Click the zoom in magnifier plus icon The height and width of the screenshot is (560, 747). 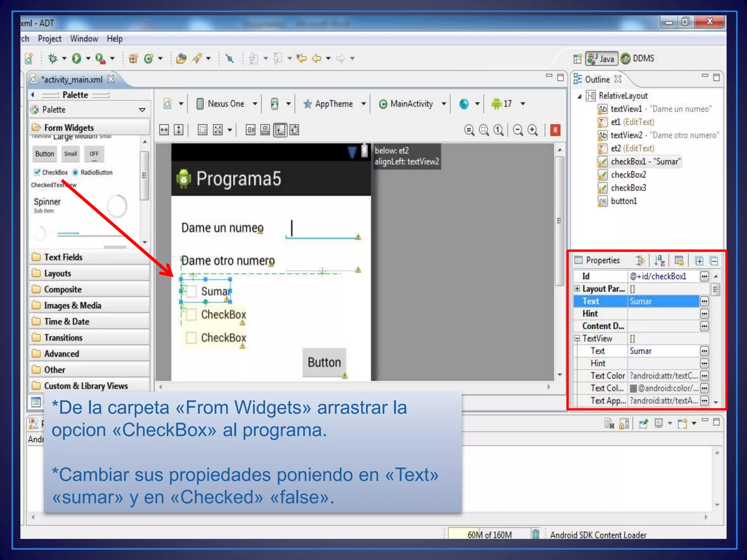click(533, 130)
